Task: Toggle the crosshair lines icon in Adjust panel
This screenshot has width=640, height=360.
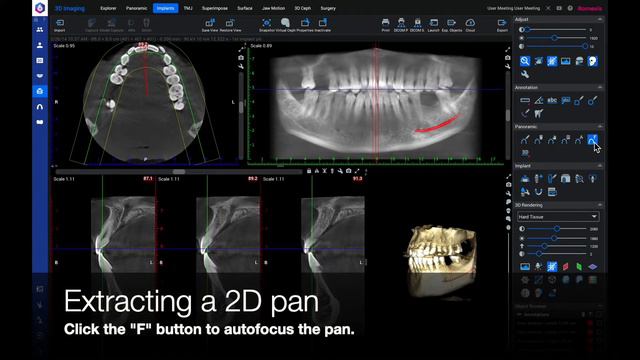Action: coord(552,61)
